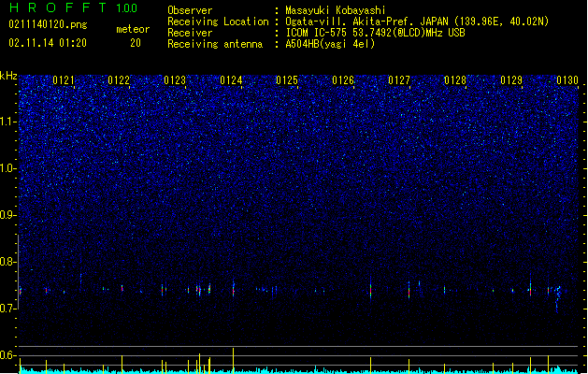
Task: Click the 0.6 kHz axis tick label
Action: pyautogui.click(x=8, y=355)
